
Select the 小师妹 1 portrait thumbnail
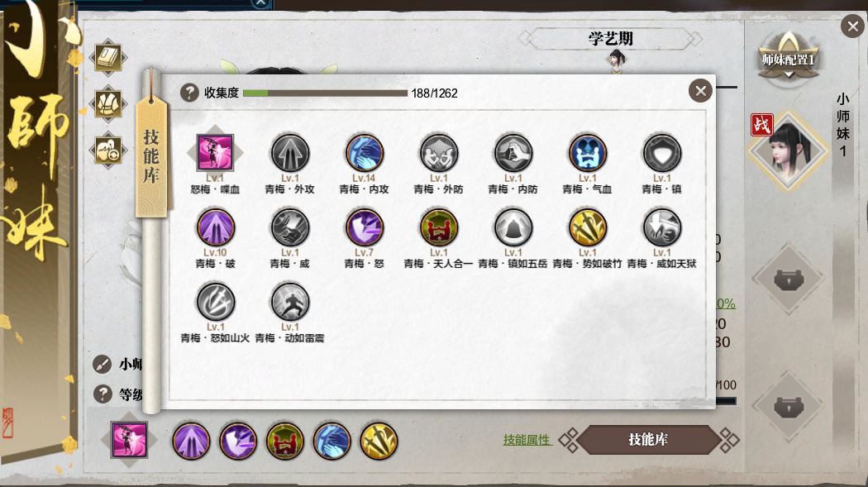tap(789, 150)
